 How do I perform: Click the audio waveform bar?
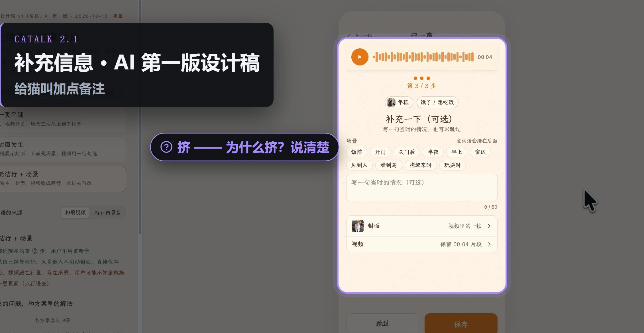click(x=423, y=57)
